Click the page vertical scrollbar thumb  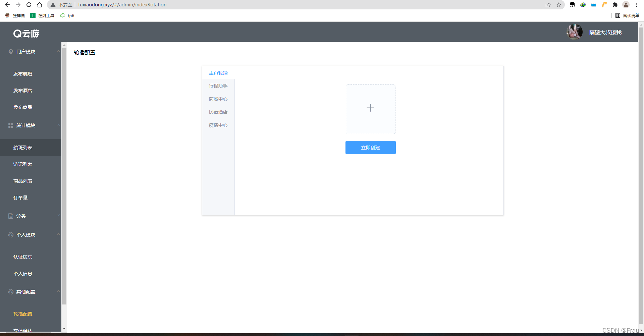[x=641, y=175]
